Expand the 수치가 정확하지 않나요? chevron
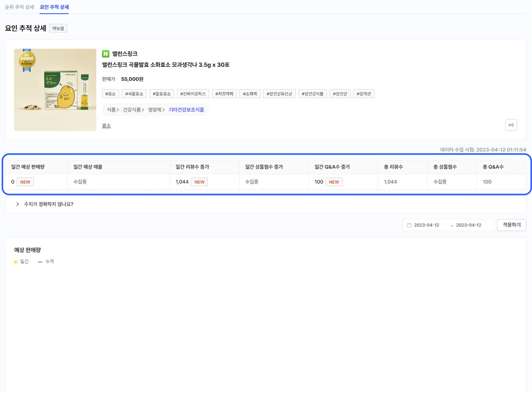The height and width of the screenshot is (393, 532). [17, 204]
